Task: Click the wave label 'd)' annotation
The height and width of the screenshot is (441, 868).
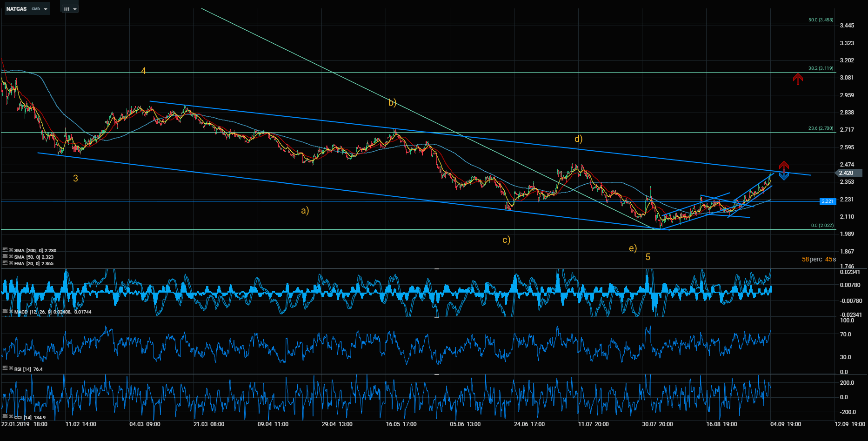Action: (578, 139)
